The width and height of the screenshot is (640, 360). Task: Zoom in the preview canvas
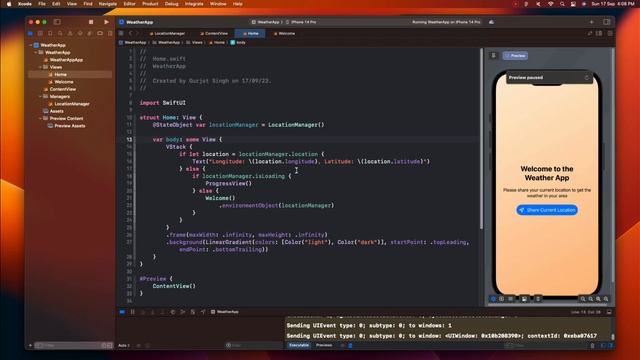[606, 299]
